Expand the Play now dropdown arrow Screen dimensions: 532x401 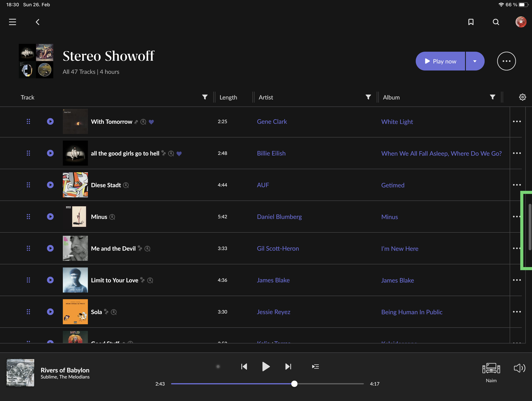pos(475,61)
